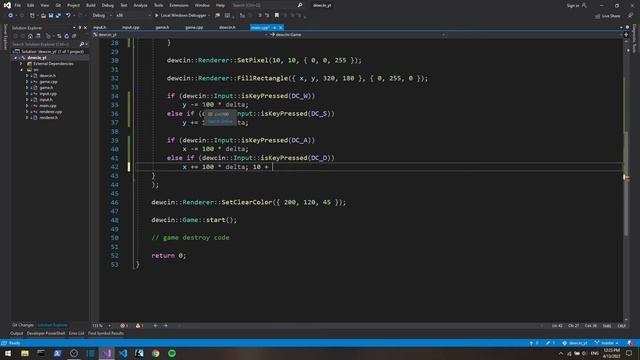Click the error count icon below editor

click(x=122, y=326)
